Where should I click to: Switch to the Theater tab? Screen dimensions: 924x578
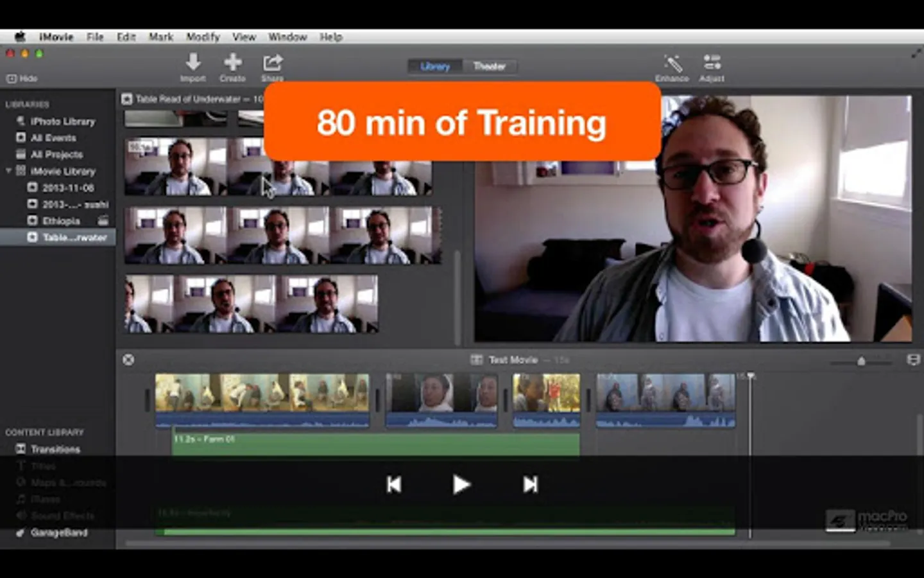489,66
